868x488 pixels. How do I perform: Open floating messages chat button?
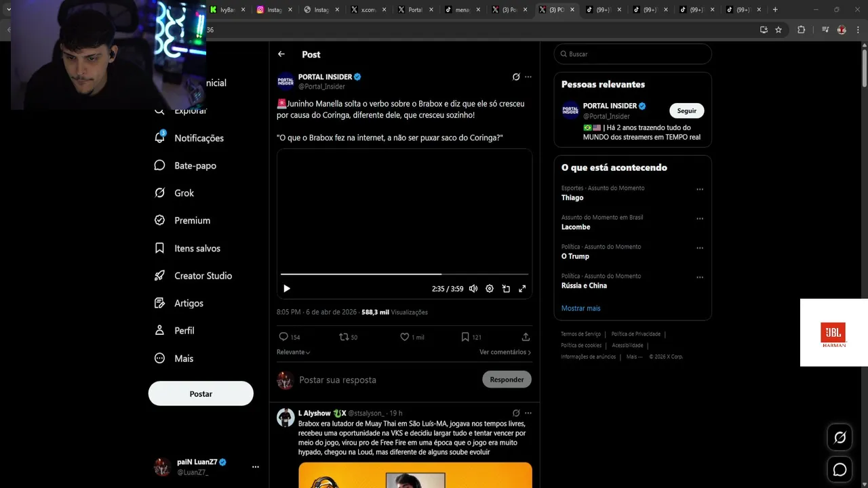coord(840,469)
